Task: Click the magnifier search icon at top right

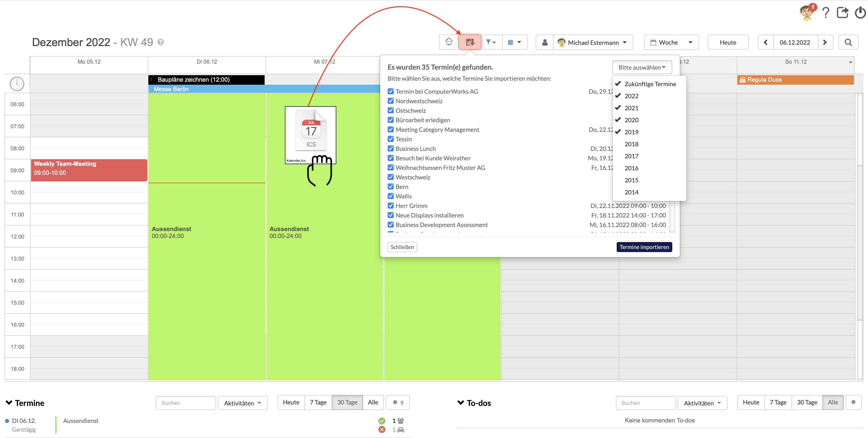Action: (x=848, y=42)
